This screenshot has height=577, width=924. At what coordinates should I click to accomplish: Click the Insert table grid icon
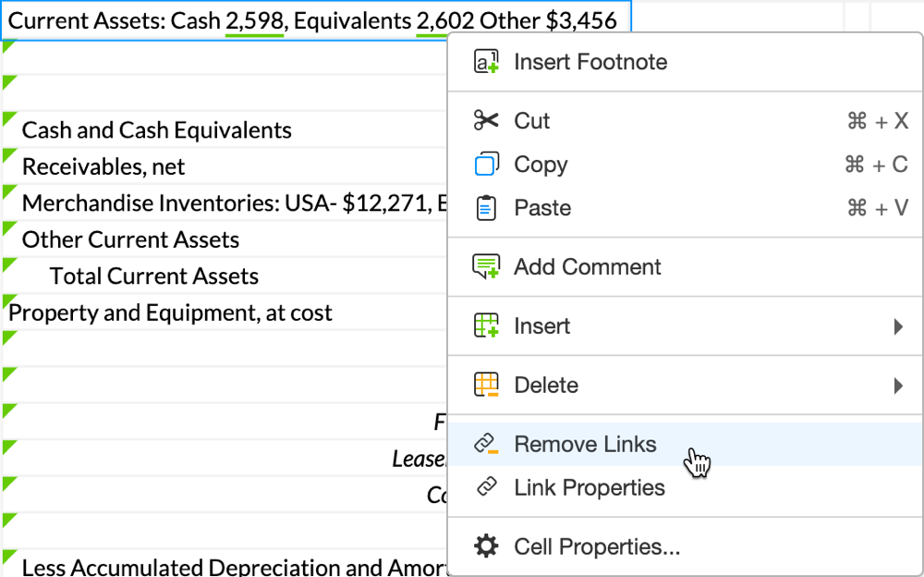pyautogui.click(x=486, y=326)
